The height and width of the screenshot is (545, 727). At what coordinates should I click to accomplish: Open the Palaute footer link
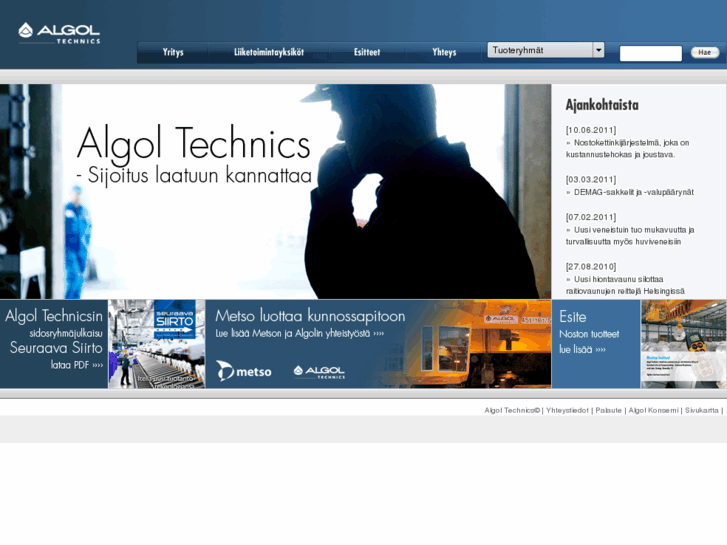[x=608, y=410]
